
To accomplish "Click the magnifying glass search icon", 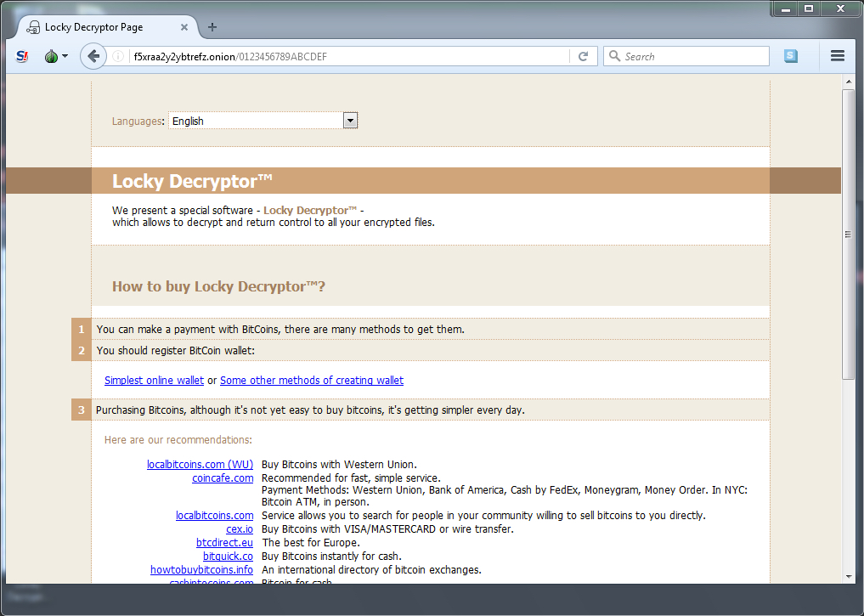I will 614,55.
